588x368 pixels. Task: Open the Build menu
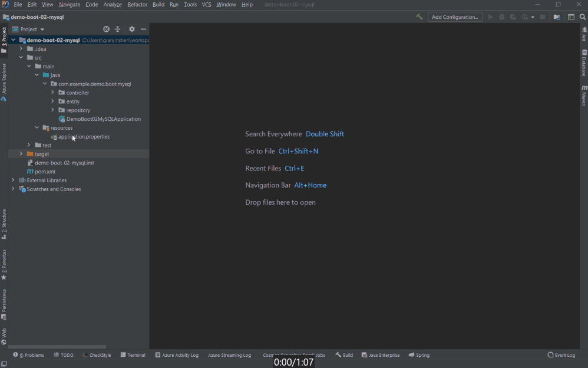(x=158, y=5)
